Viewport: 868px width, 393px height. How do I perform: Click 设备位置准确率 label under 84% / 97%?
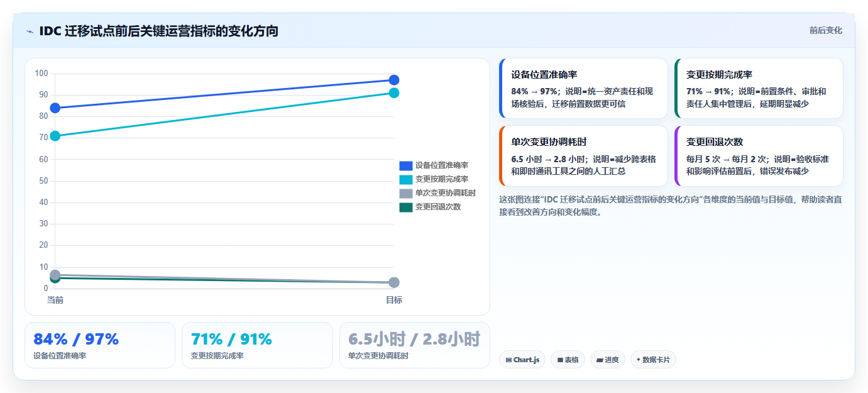pyautogui.click(x=60, y=356)
